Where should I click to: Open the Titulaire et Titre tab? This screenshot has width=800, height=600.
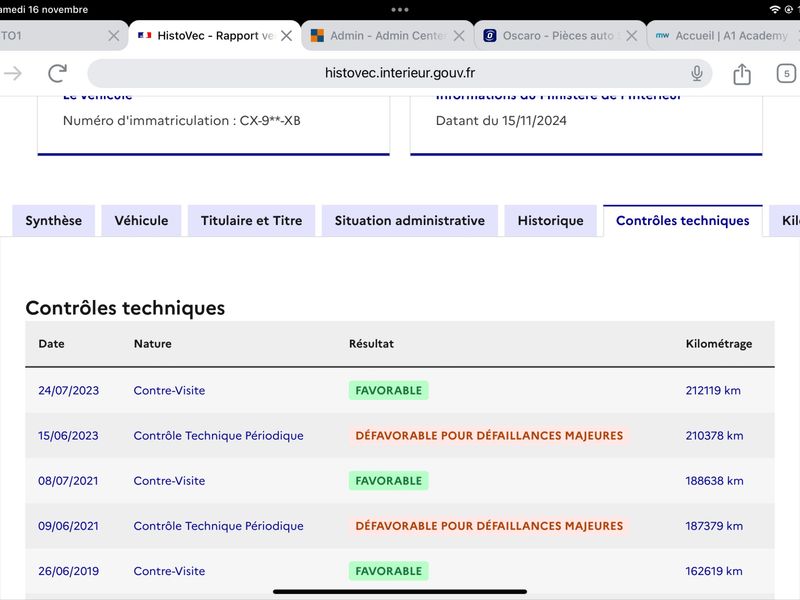[252, 221]
